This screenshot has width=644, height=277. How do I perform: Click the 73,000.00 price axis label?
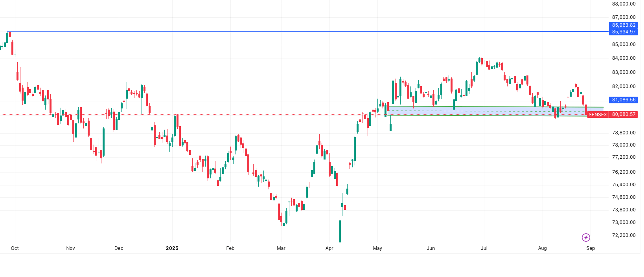(624, 222)
